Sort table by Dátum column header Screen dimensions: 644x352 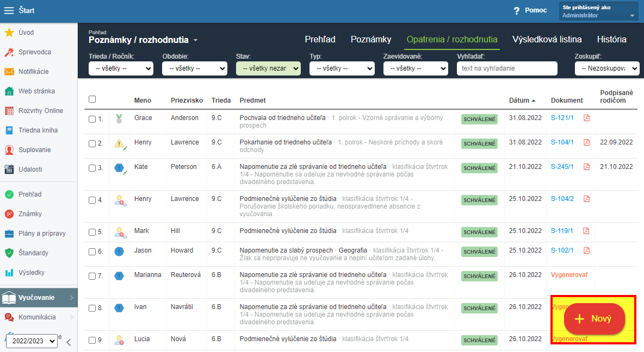(x=522, y=100)
